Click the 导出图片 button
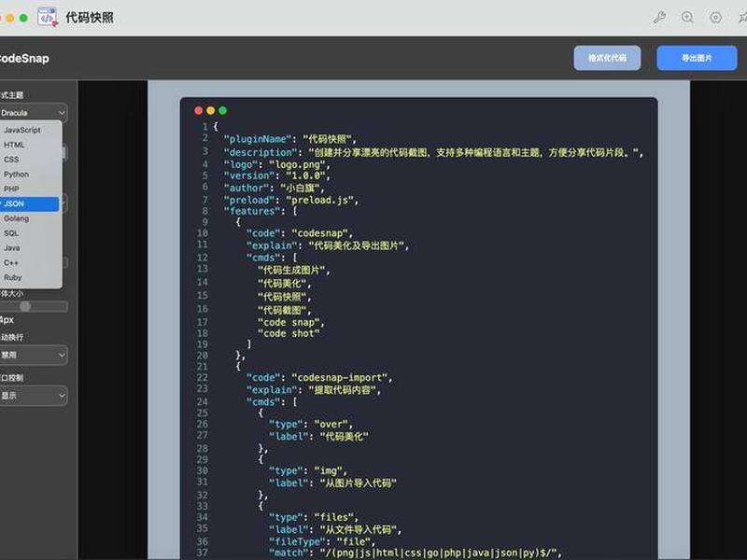The width and height of the screenshot is (747, 560). click(697, 58)
